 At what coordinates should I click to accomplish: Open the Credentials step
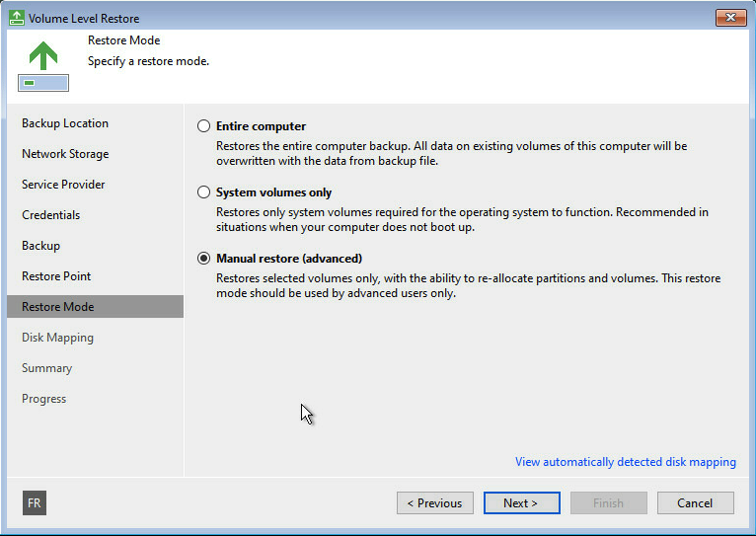tap(50, 215)
